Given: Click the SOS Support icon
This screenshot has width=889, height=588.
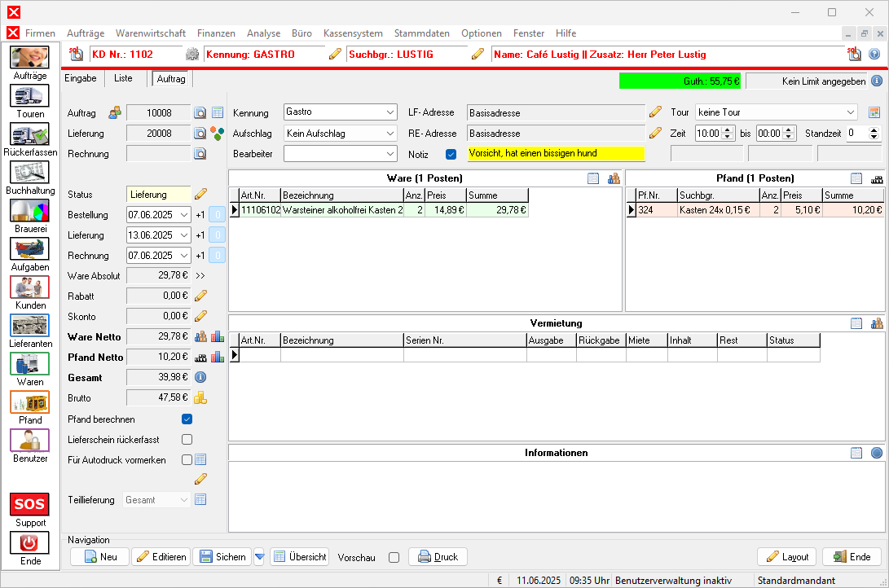Looking at the screenshot, I should click(30, 504).
